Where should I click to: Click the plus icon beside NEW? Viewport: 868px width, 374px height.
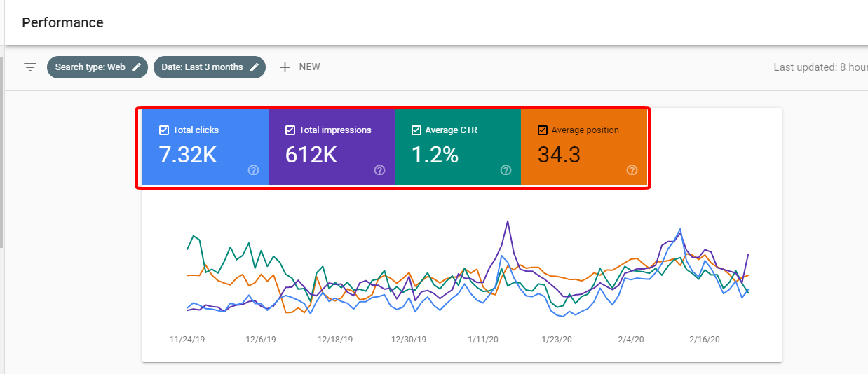(285, 67)
